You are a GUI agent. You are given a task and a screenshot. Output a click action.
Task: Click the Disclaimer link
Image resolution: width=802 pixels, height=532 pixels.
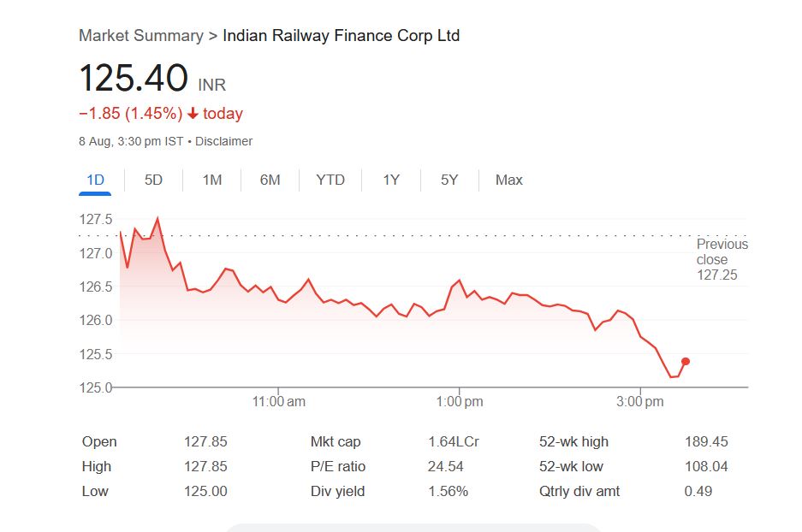(223, 141)
